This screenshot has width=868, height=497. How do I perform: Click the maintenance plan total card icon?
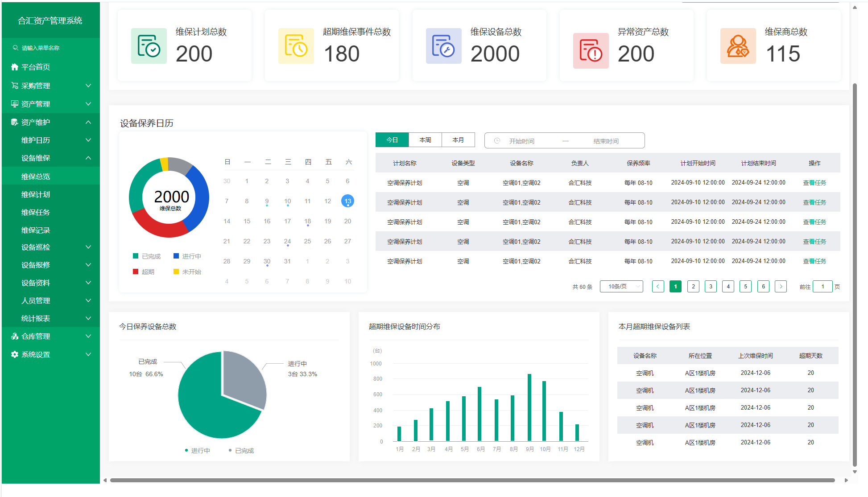149,46
